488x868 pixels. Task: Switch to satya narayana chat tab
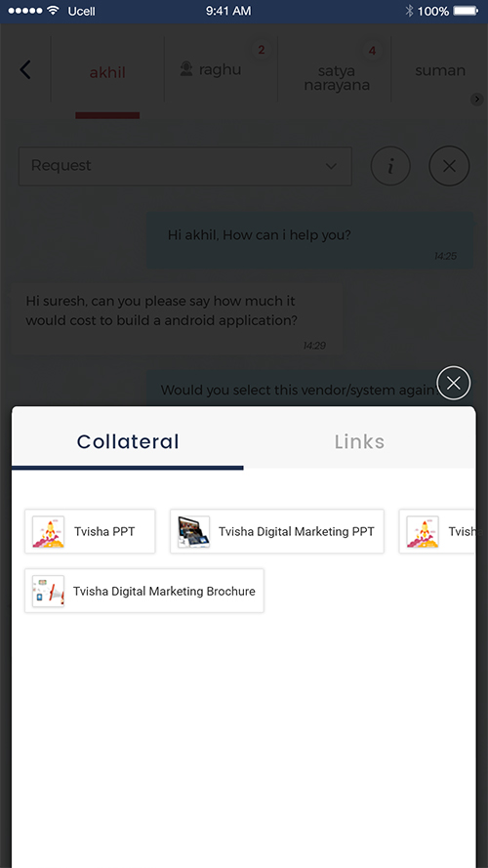tap(337, 78)
